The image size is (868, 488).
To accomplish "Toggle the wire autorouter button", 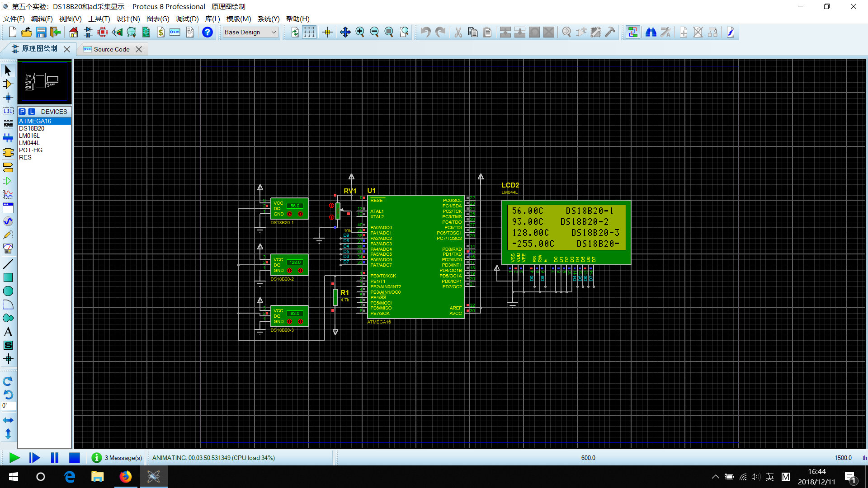I will pos(632,32).
